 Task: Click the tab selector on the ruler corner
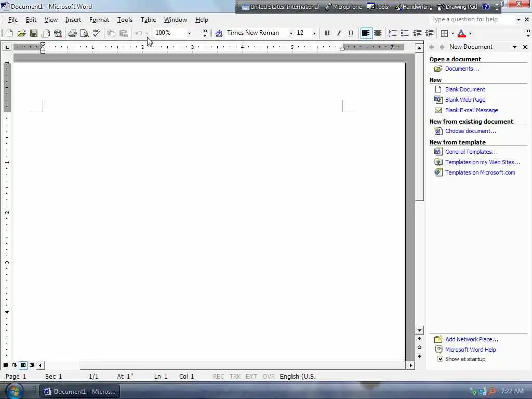point(7,47)
